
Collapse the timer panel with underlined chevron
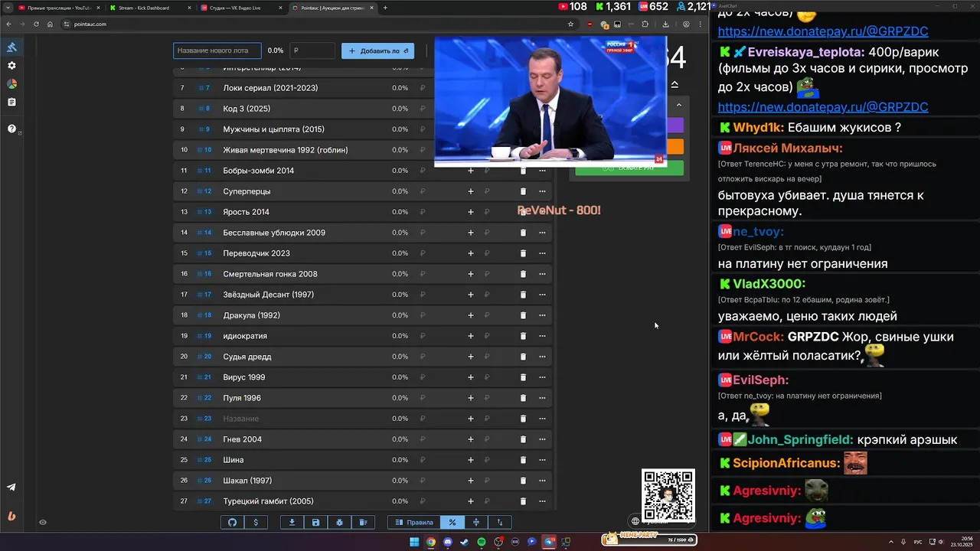(x=675, y=84)
